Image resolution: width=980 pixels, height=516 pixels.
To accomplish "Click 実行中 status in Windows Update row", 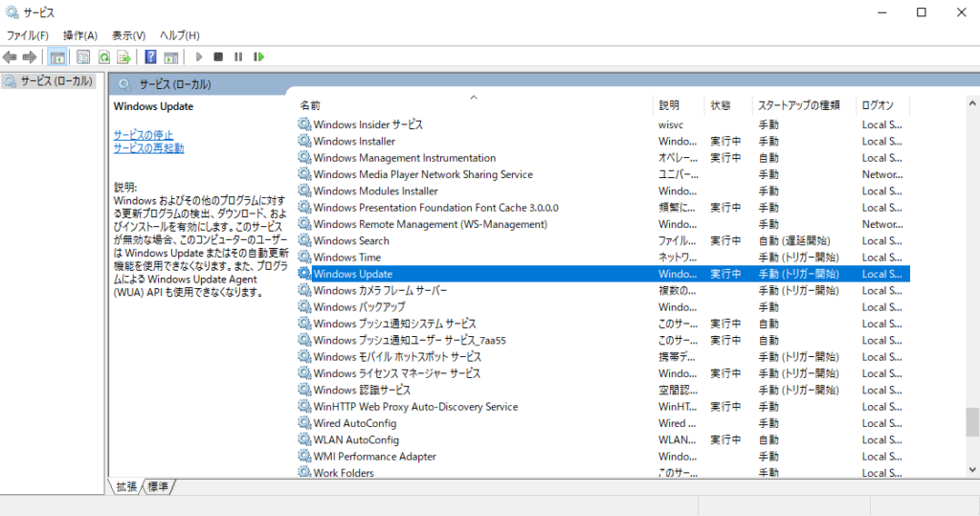I will click(725, 274).
